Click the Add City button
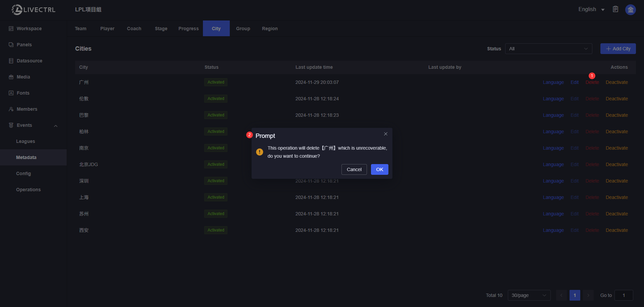Viewport: 644px width, 307px height. (618, 49)
